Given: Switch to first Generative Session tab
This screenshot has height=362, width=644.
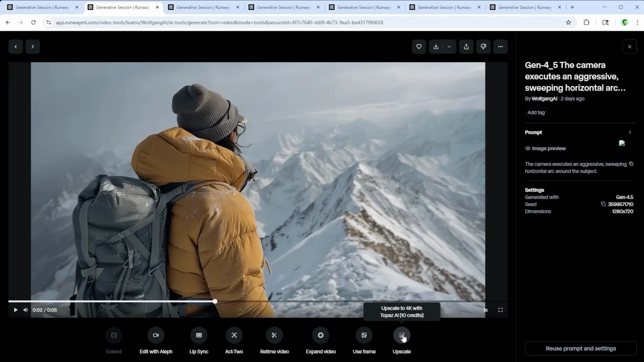Looking at the screenshot, I should point(43,7).
